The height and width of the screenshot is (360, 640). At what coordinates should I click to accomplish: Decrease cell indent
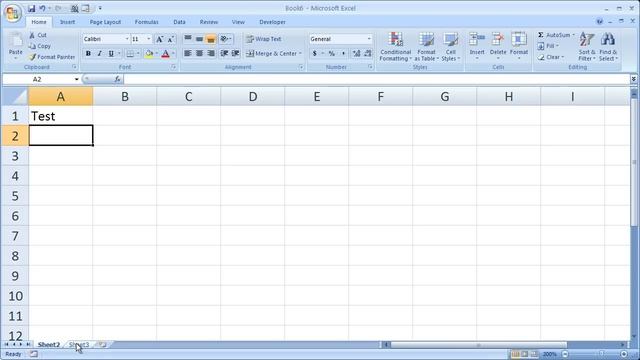[224, 53]
